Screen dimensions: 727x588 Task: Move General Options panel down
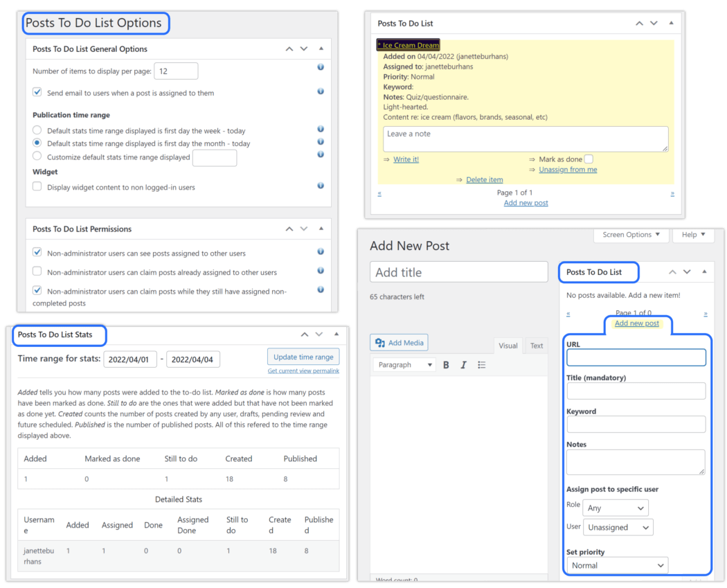pos(304,48)
